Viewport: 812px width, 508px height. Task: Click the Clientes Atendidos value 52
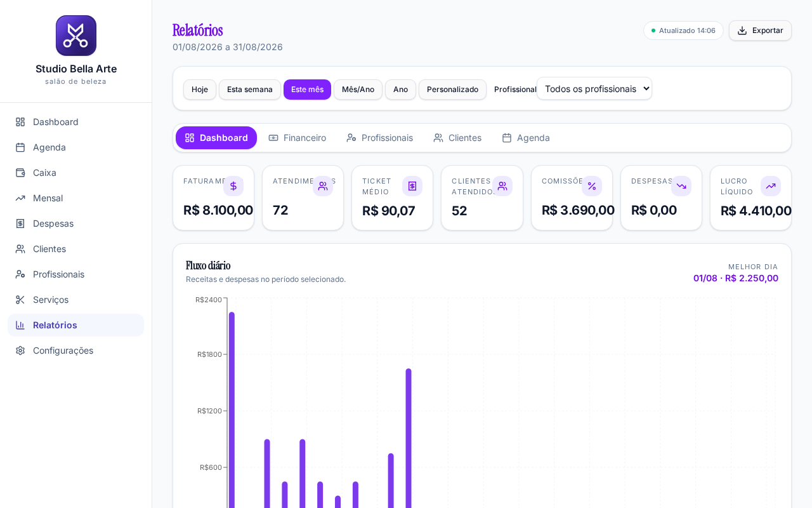coord(459,211)
